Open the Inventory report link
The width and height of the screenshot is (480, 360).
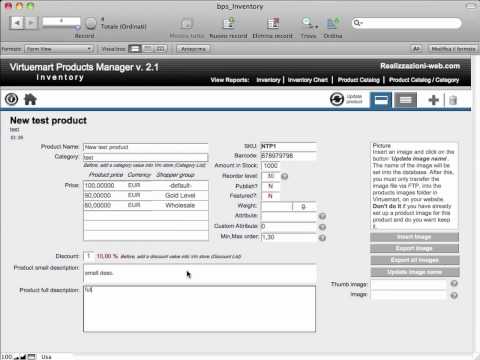(268, 80)
